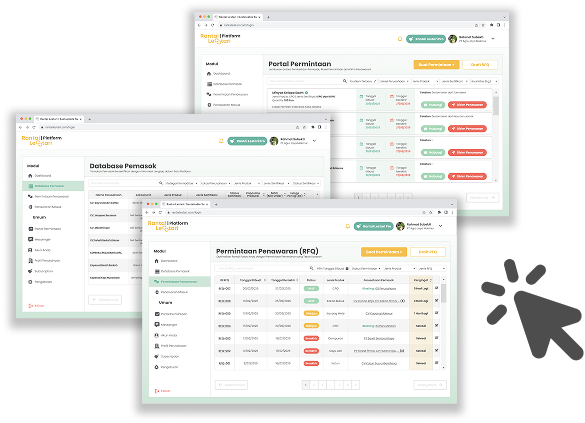Open Permintaan Penawaran item in RFQ window sidebar

(x=179, y=282)
